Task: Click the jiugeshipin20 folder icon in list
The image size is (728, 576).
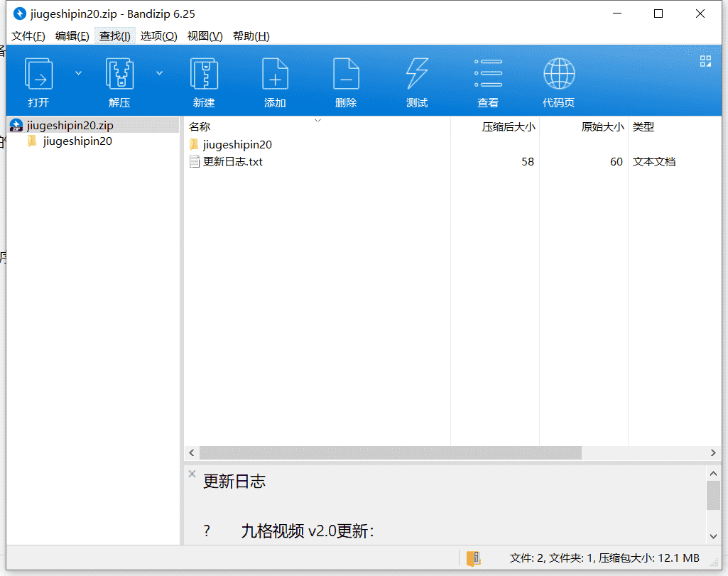Action: click(x=194, y=144)
